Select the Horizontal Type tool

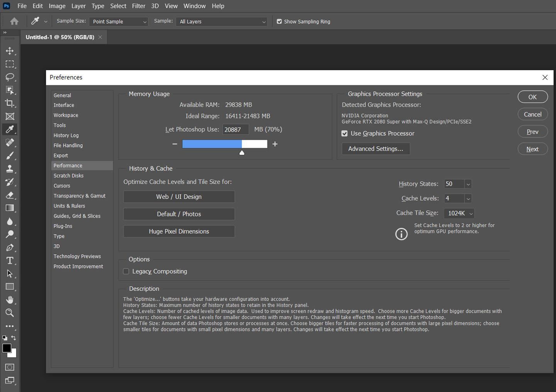point(10,260)
